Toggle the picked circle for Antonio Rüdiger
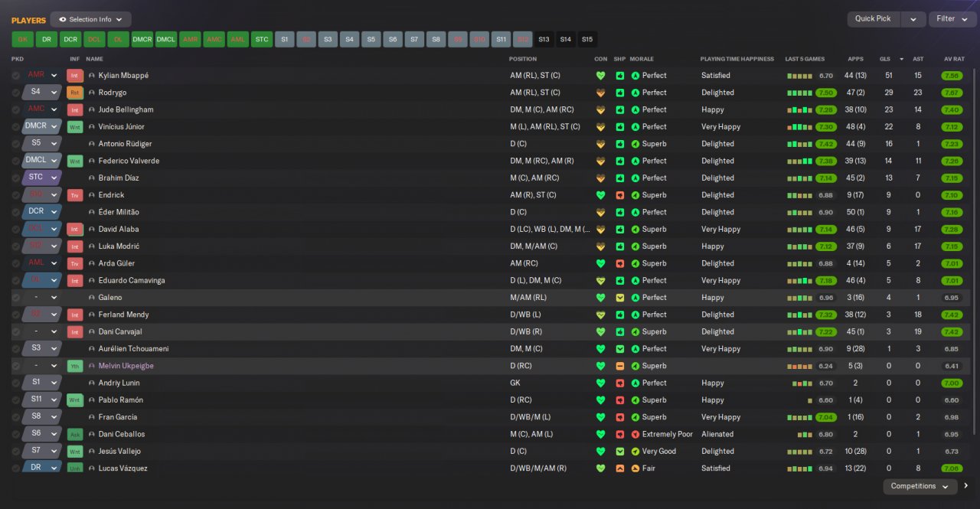Image resolution: width=980 pixels, height=509 pixels. [x=16, y=144]
